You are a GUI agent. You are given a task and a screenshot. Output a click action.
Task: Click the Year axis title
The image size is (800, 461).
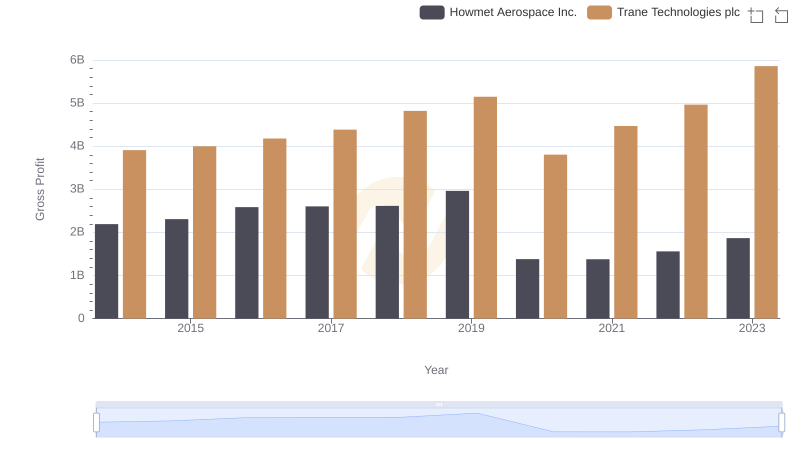pos(436,370)
